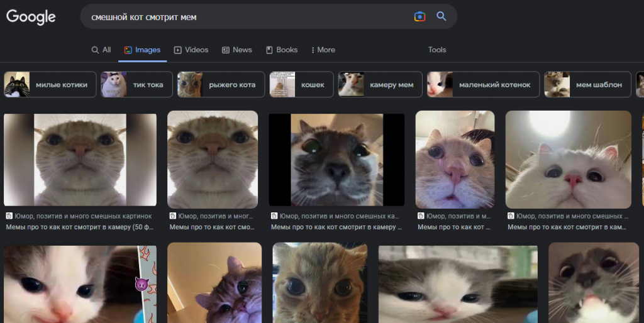Screen dimensions: 644x323
Task: Click the magnifying glass search icon
Action: click(x=441, y=17)
